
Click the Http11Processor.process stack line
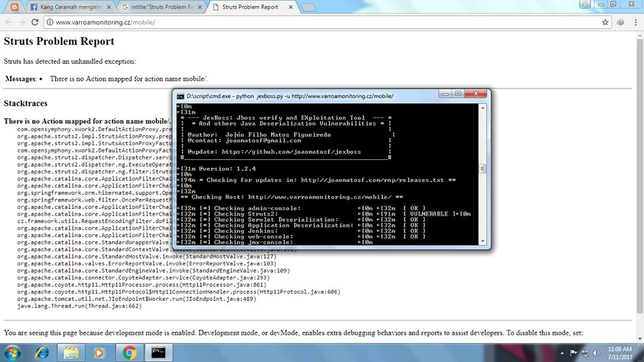142,285
